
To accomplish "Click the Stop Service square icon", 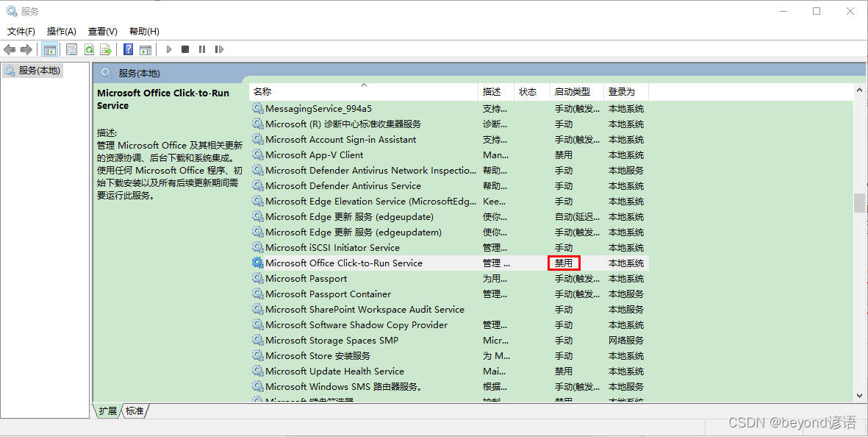I will (185, 49).
